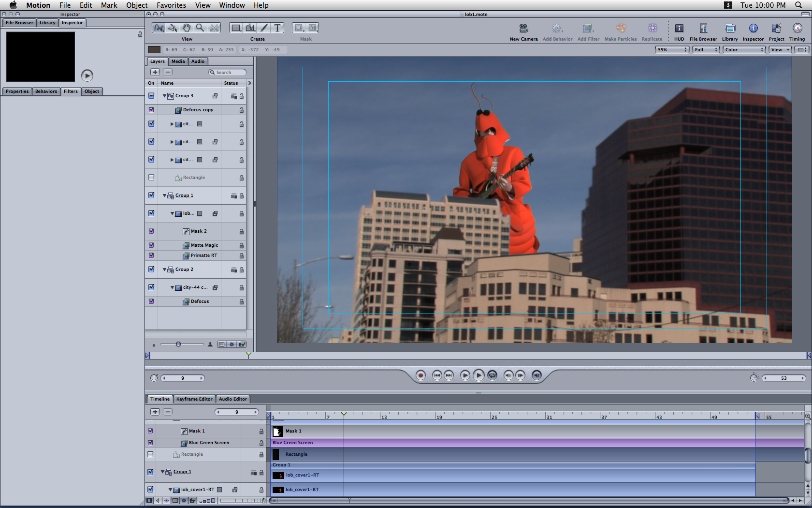The height and width of the screenshot is (508, 812).
Task: Select the Rectangle shape tool
Action: [x=236, y=28]
